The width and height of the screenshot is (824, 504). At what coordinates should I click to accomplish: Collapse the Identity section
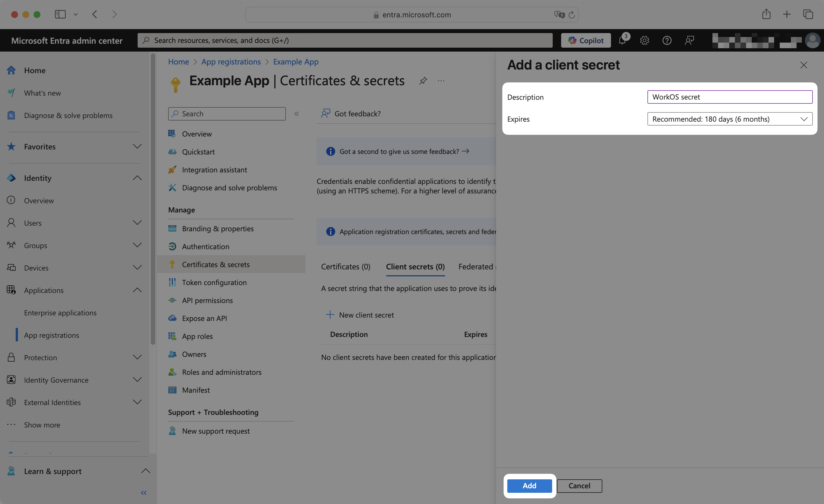click(x=137, y=178)
